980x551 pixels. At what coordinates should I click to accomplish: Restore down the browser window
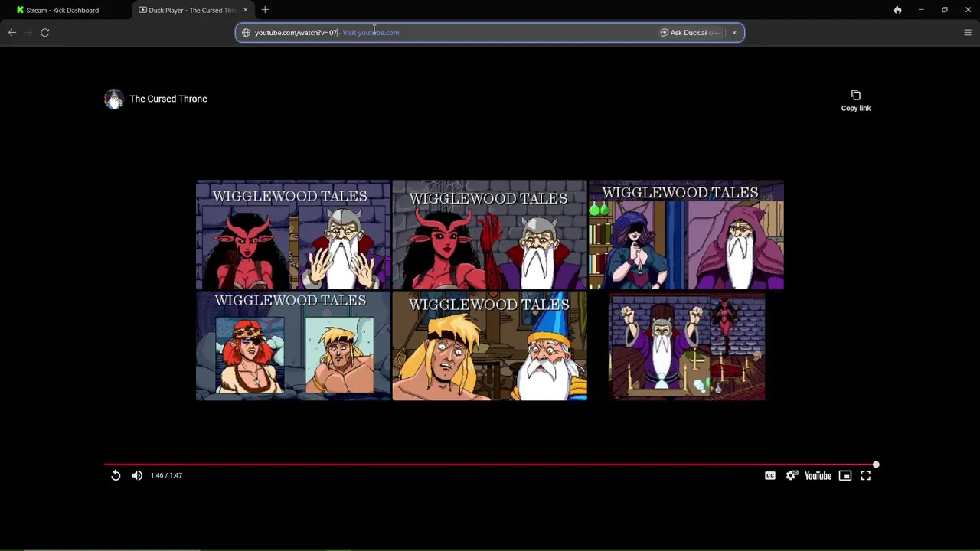pos(945,10)
